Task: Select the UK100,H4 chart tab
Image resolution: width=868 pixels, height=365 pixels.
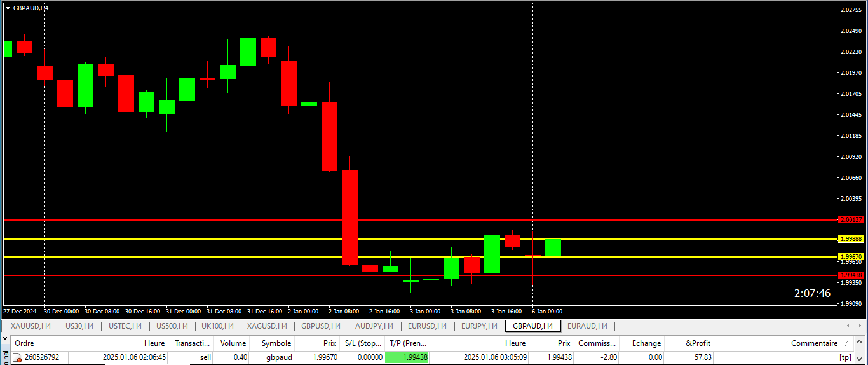Action: pyautogui.click(x=217, y=326)
